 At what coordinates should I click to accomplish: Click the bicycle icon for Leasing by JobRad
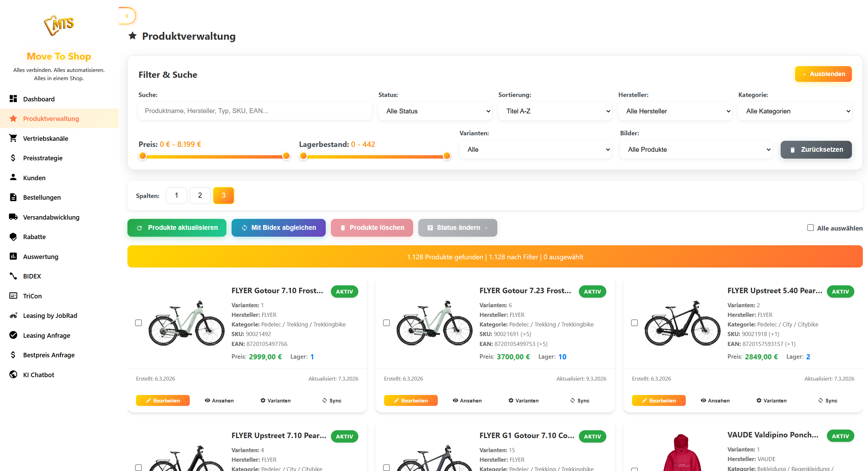tap(13, 315)
